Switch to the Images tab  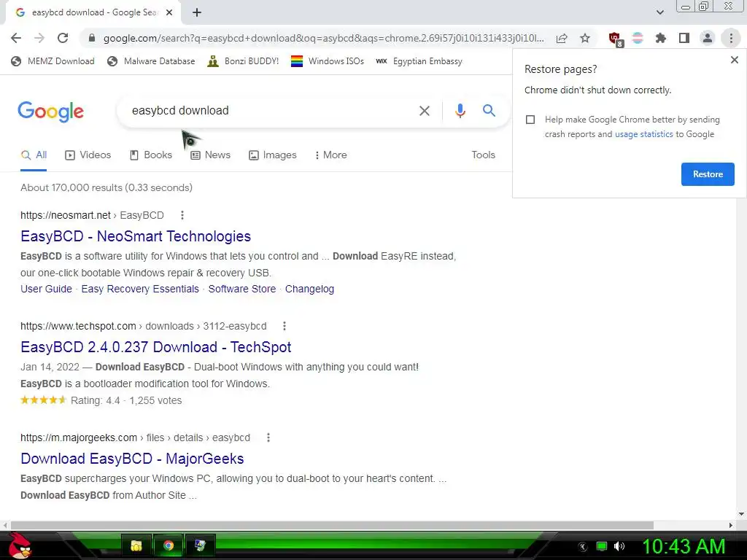(273, 155)
